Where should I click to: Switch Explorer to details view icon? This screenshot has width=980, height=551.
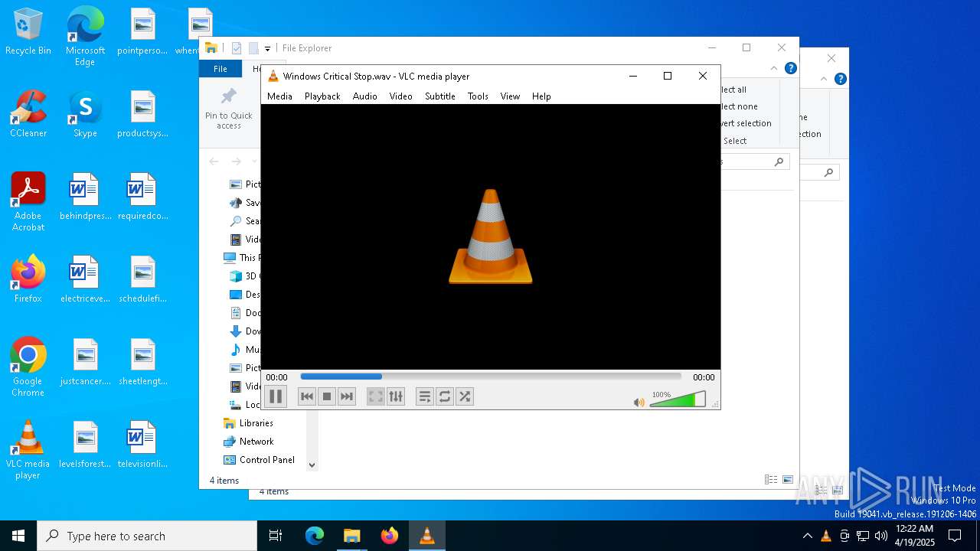tap(771, 480)
